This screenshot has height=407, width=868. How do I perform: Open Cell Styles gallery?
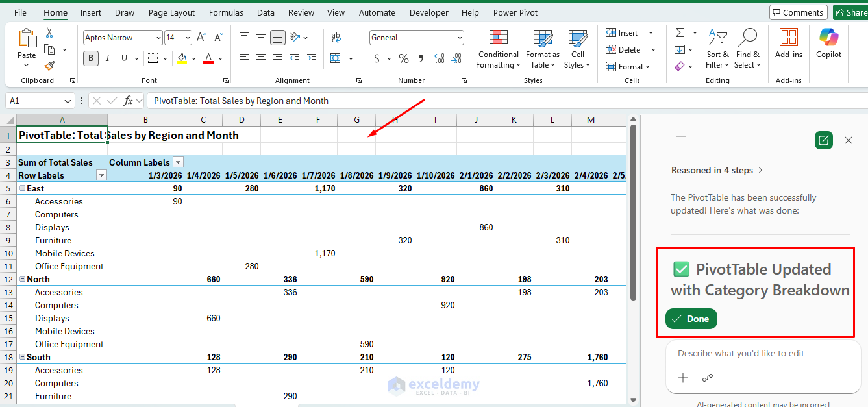click(x=577, y=49)
